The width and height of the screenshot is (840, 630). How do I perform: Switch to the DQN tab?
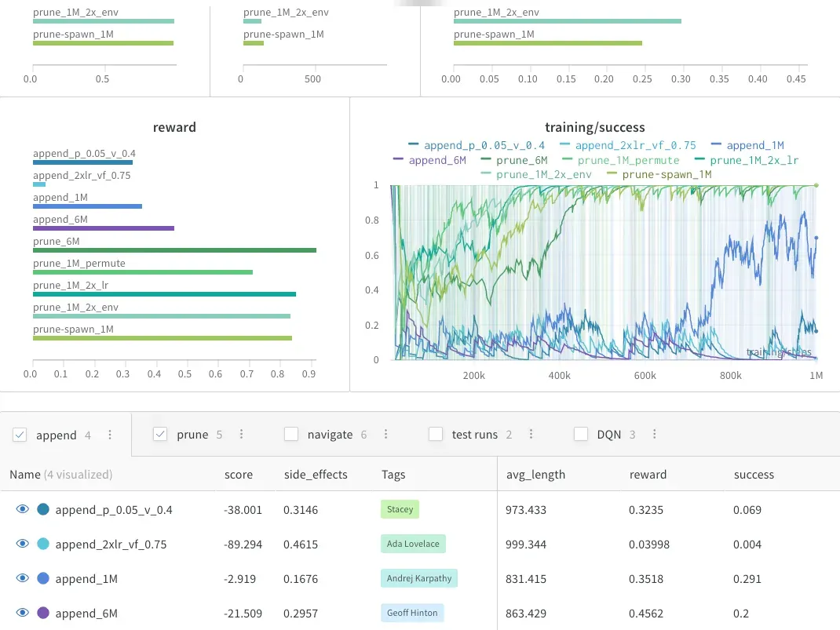click(609, 435)
